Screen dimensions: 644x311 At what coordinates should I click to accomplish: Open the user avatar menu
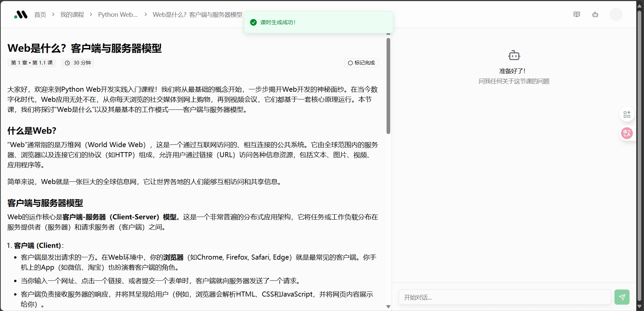[616, 14]
